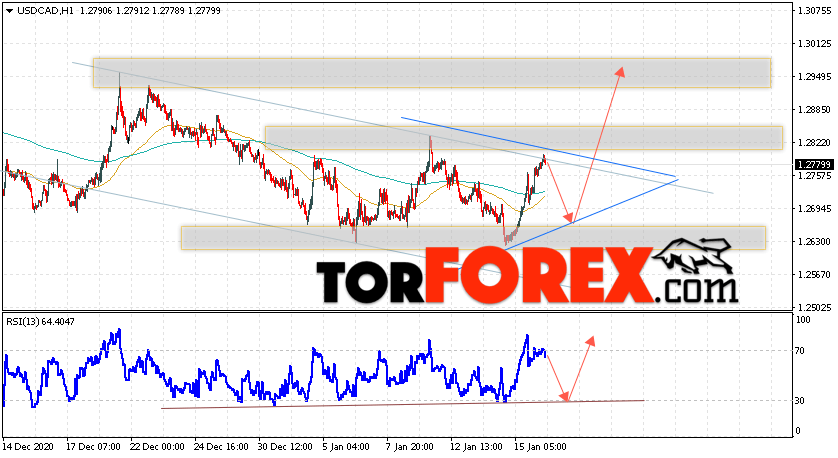Select the 1.28850 price axis label

click(814, 110)
